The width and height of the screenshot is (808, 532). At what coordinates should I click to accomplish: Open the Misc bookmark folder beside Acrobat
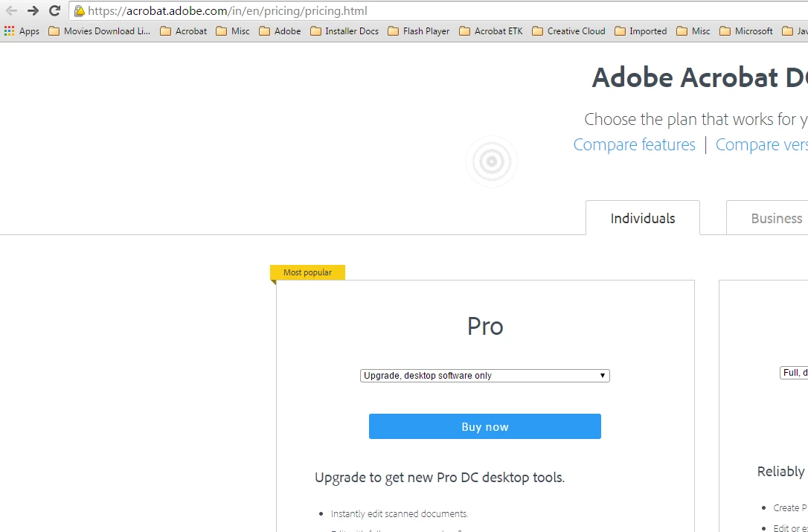tap(233, 31)
